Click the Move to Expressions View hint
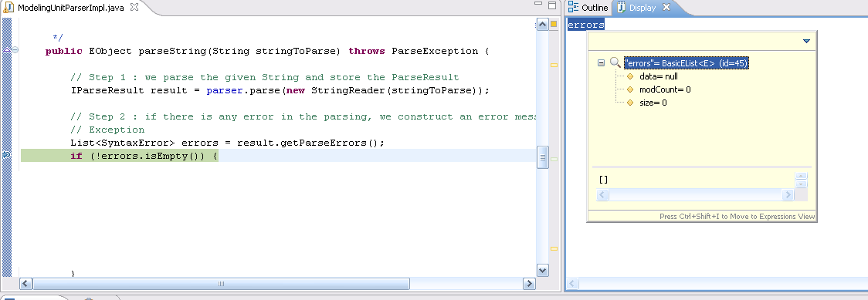Screen dimensions: 868x300 tap(737, 217)
